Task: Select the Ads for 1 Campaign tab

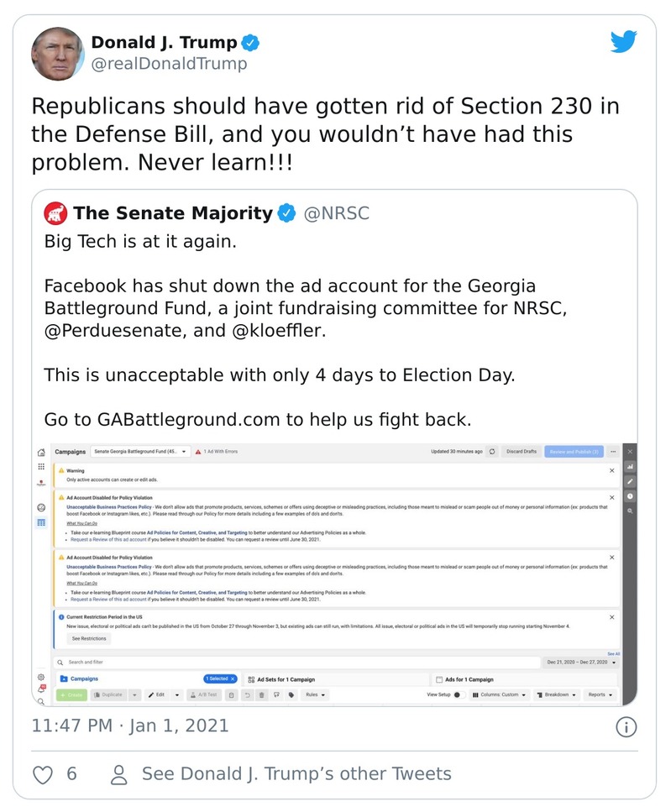Action: click(469, 678)
